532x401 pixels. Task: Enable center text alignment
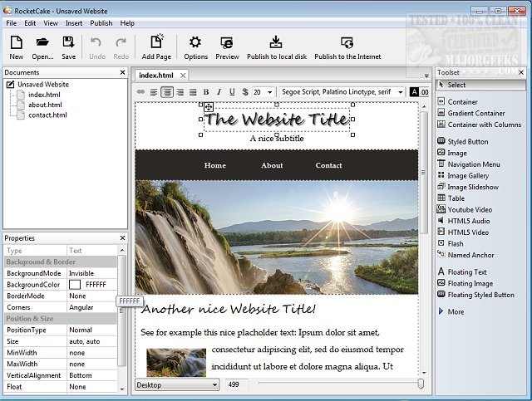pos(168,91)
